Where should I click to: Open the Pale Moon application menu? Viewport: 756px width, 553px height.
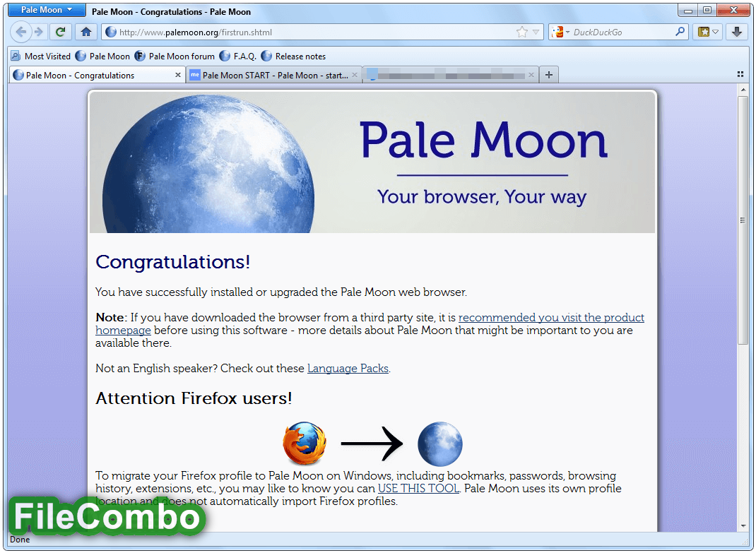tap(47, 10)
